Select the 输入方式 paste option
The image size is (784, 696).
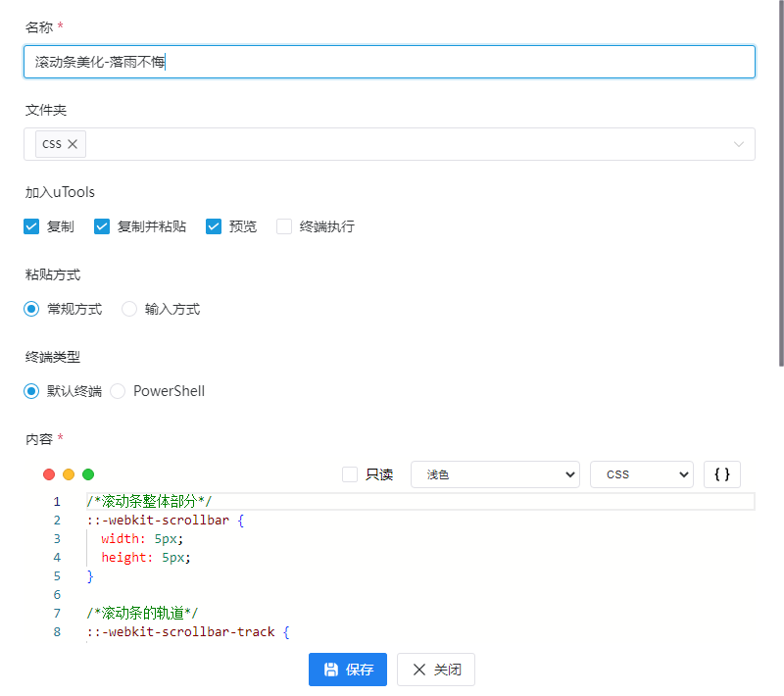pos(129,309)
